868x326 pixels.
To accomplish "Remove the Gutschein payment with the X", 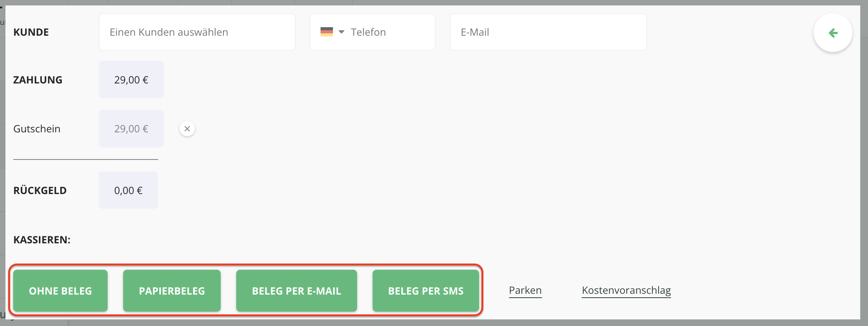I will [x=187, y=129].
